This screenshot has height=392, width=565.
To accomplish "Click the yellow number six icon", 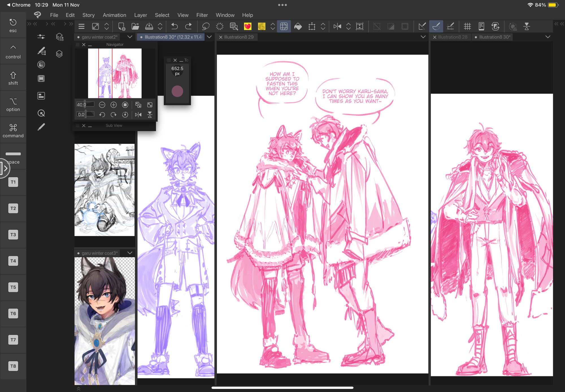I will tap(262, 27).
